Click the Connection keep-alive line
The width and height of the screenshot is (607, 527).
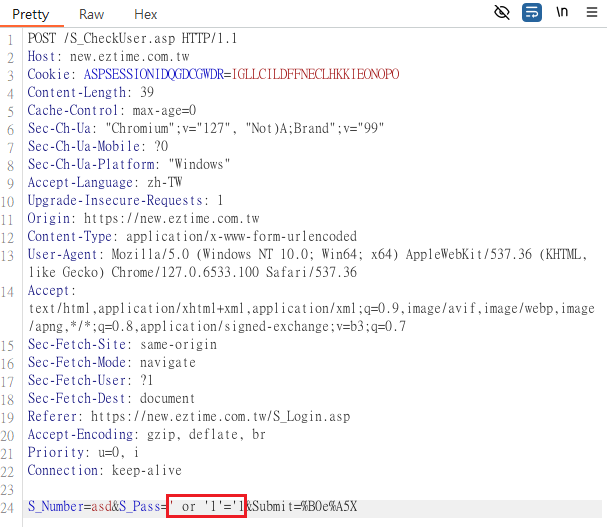pyautogui.click(x=105, y=470)
